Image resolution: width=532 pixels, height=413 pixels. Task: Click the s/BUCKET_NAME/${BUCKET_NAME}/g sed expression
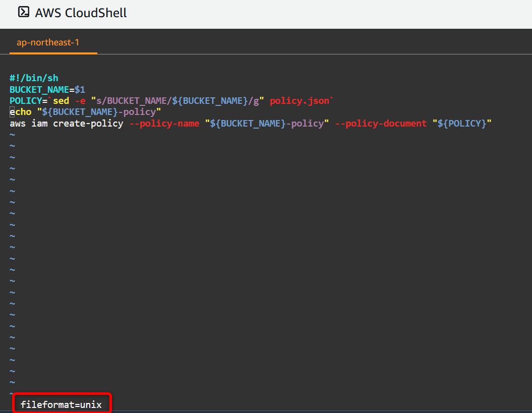(x=178, y=101)
